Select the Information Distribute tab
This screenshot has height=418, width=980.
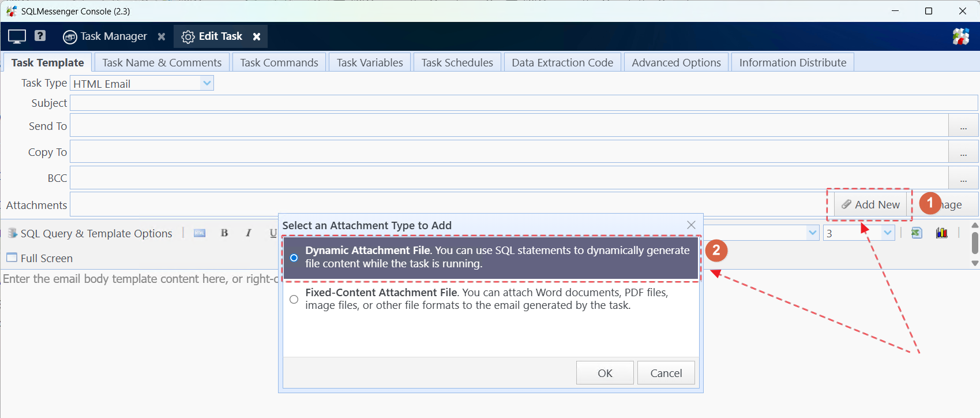(x=793, y=62)
